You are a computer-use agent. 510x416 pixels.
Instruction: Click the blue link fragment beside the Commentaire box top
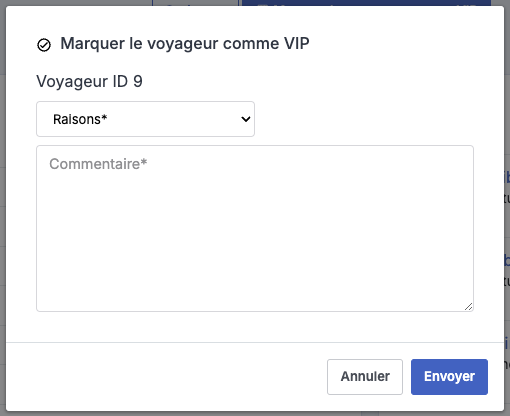507,177
